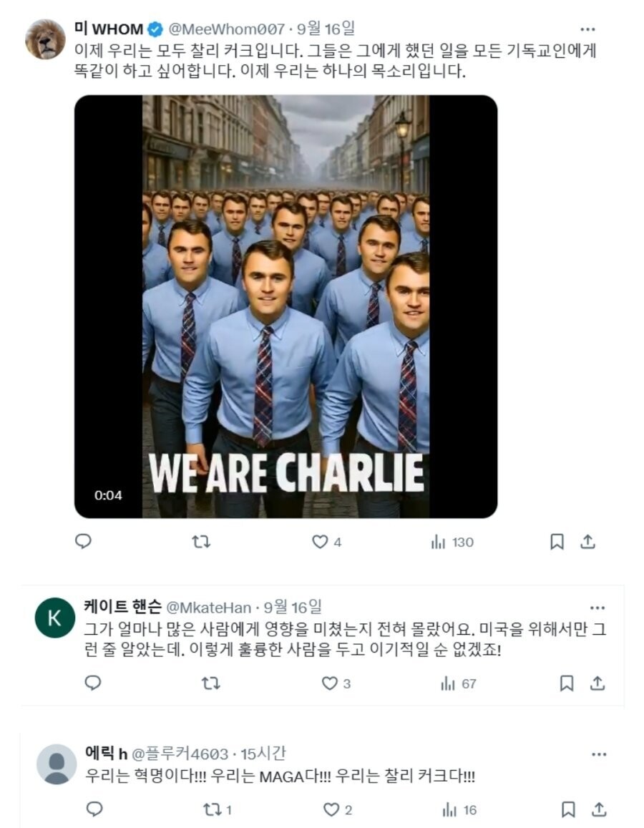
Task: Share 에릭 h's reply
Action: click(x=599, y=809)
